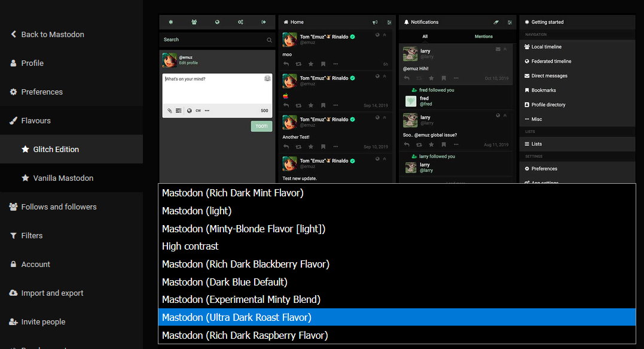Screen dimensions: 644x349
Task: Go back via Back to Mastodon link
Action: pyautogui.click(x=47, y=35)
